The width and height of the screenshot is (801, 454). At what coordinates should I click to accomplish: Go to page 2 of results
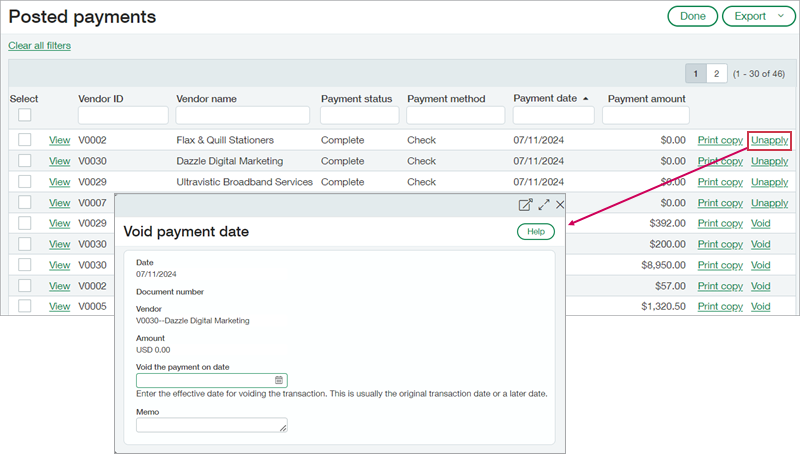716,73
